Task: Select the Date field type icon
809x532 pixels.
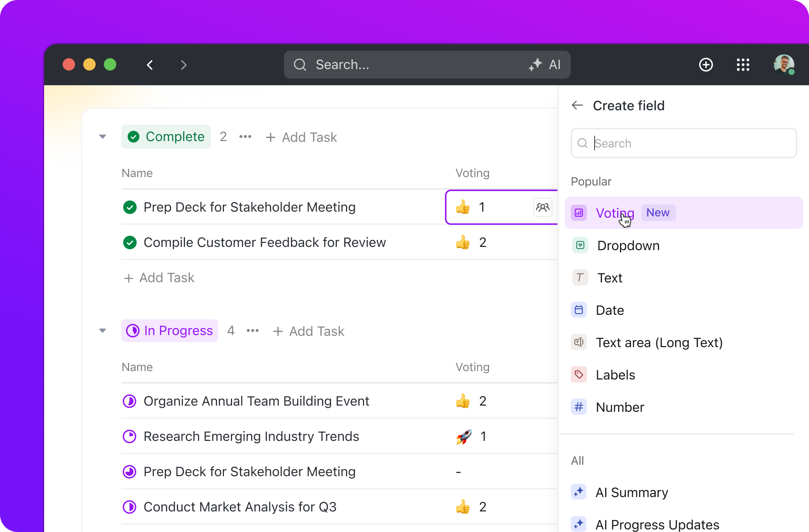Action: 578,310
